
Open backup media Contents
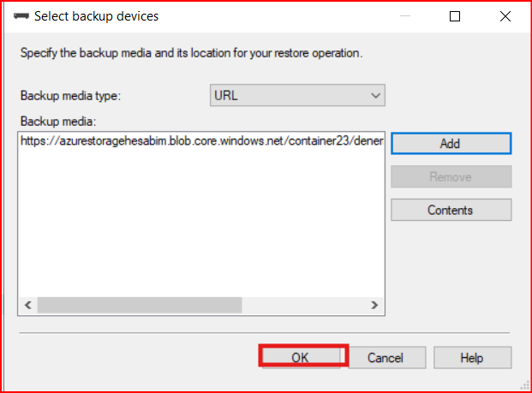coord(451,210)
